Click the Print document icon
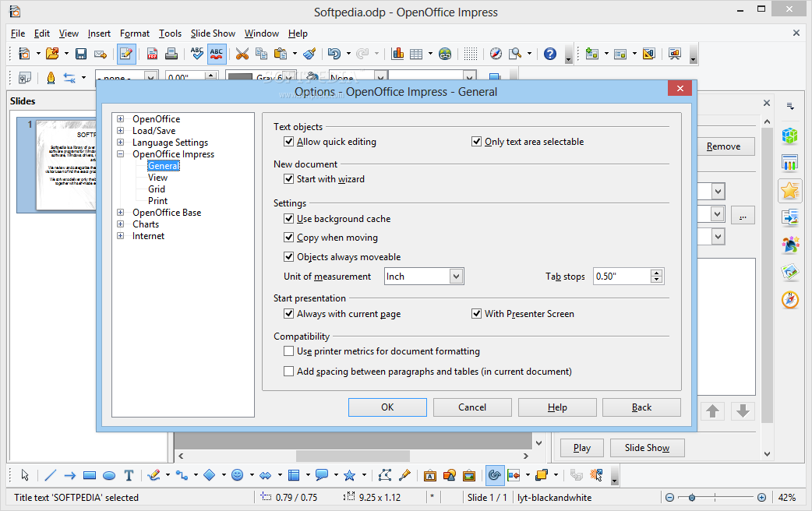 coord(171,54)
